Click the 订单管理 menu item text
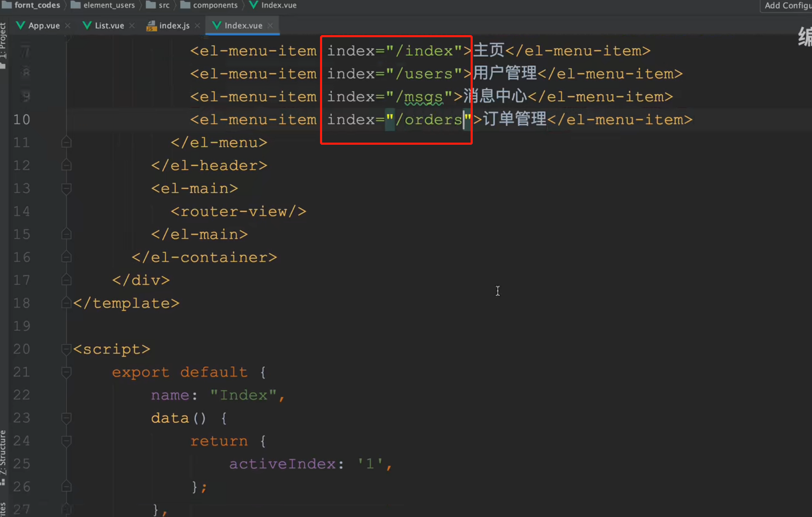The width and height of the screenshot is (812, 517). coord(515,119)
